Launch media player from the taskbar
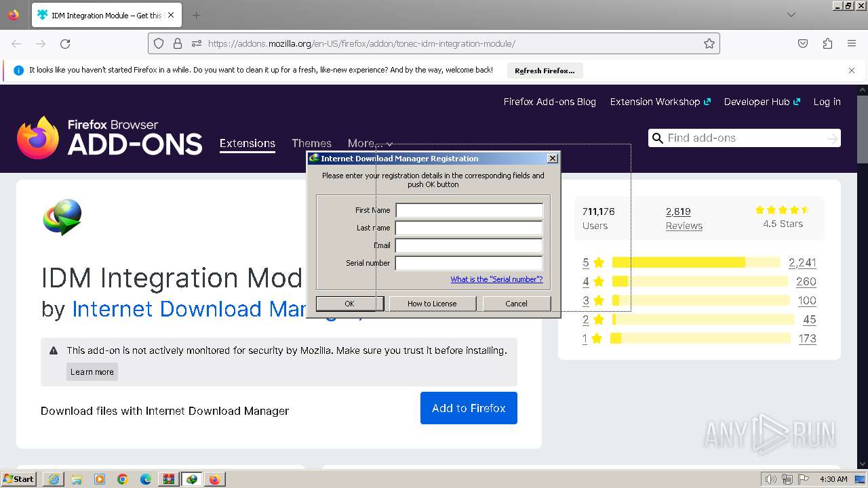Image resolution: width=868 pixels, height=488 pixels. tap(100, 479)
